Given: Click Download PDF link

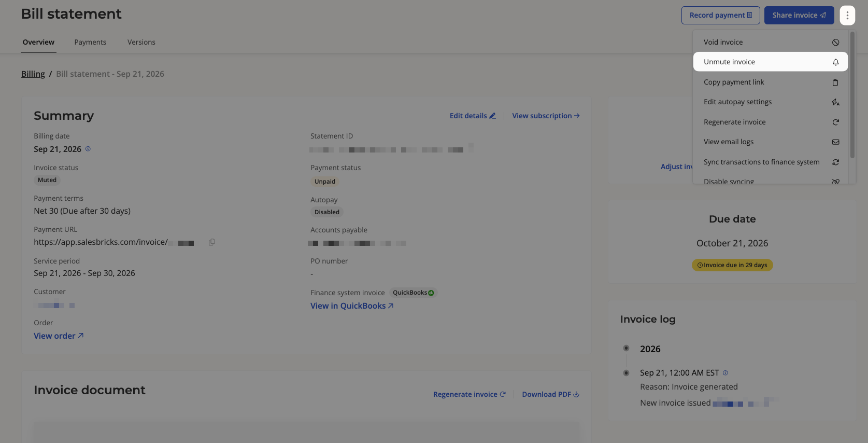Looking at the screenshot, I should [550, 394].
